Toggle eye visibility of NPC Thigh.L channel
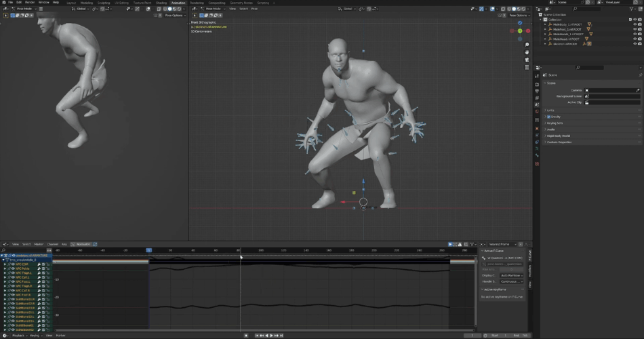The height and width of the screenshot is (339, 644). coord(13,273)
